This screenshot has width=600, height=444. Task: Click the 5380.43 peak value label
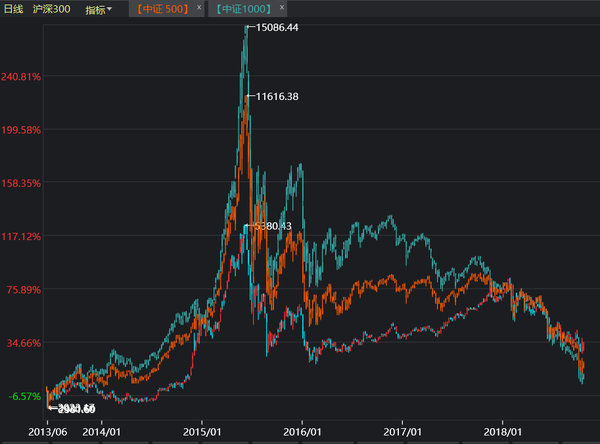point(273,226)
